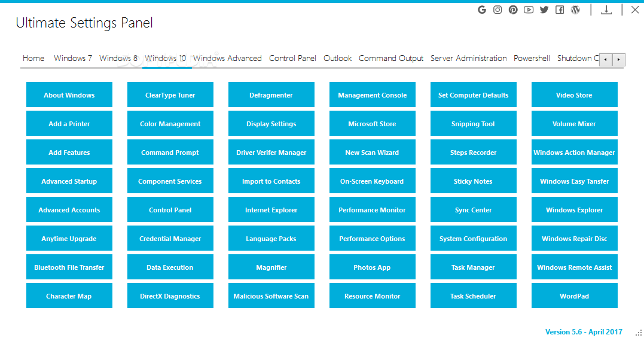Show earlier tabs with left arrow

click(x=606, y=60)
